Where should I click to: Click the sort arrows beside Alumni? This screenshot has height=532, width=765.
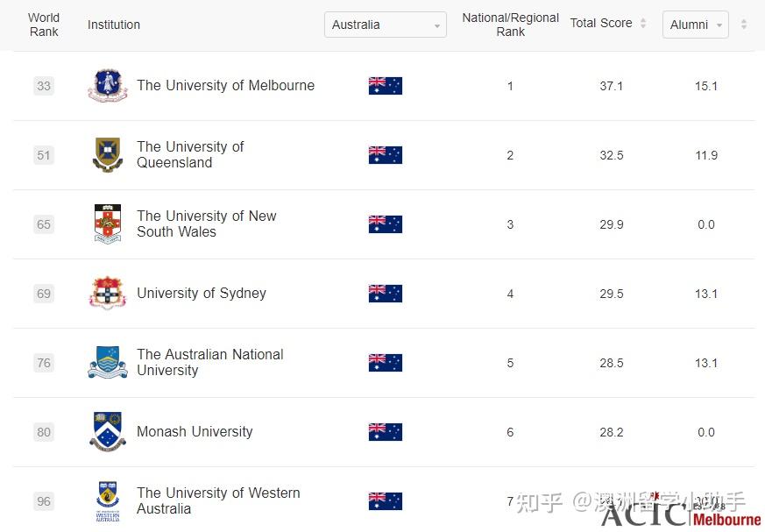[744, 24]
